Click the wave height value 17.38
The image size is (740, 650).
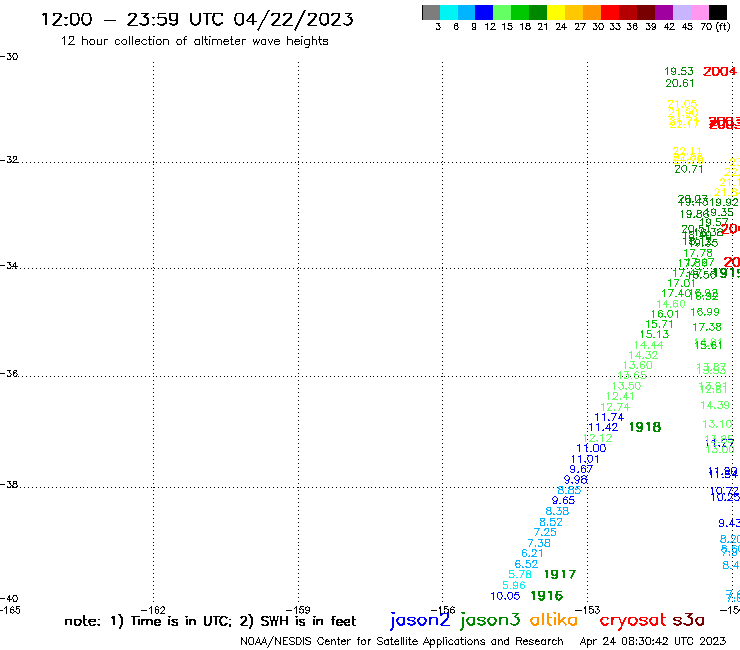[706, 327]
